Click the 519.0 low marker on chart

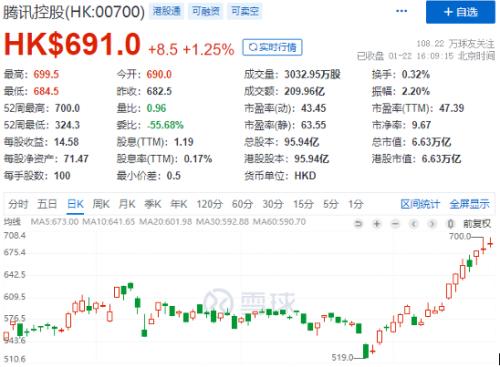(342, 358)
